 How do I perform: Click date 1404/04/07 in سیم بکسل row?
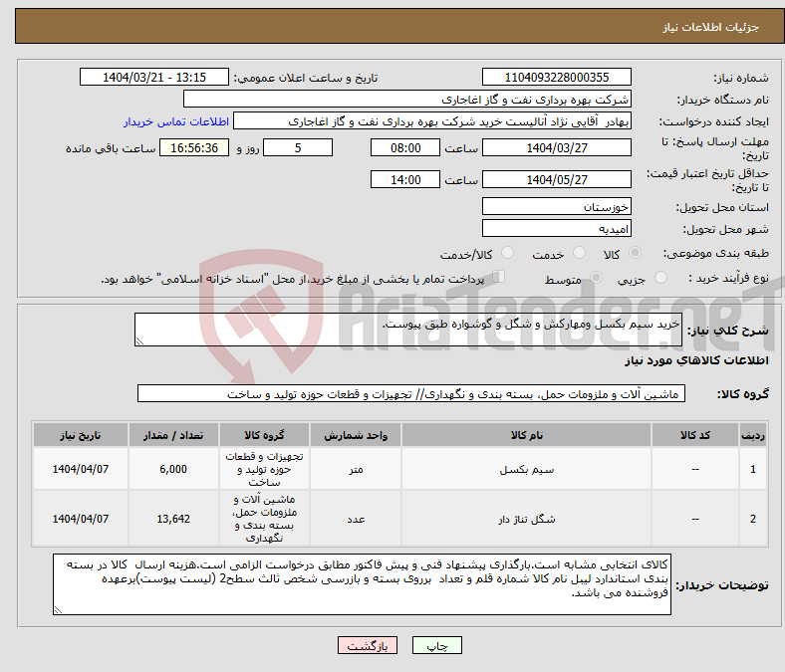point(81,469)
